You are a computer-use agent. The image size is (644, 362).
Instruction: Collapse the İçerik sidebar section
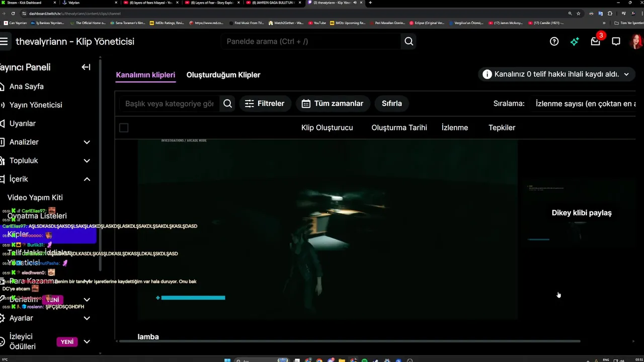tap(87, 179)
